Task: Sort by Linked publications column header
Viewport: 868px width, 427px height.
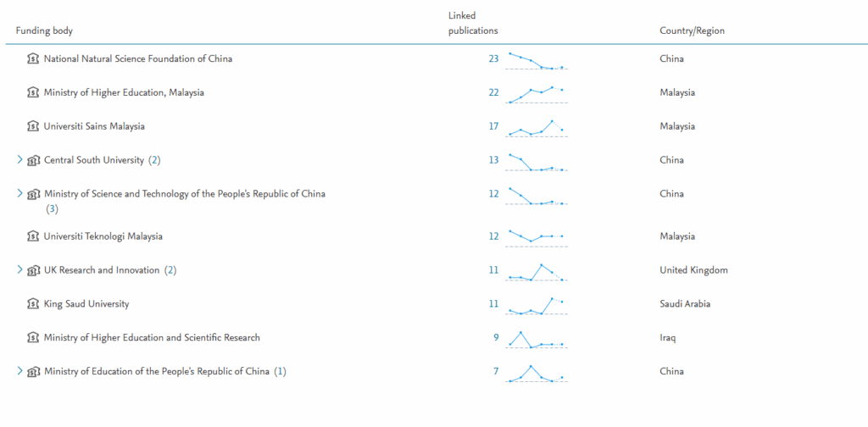Action: [472, 23]
